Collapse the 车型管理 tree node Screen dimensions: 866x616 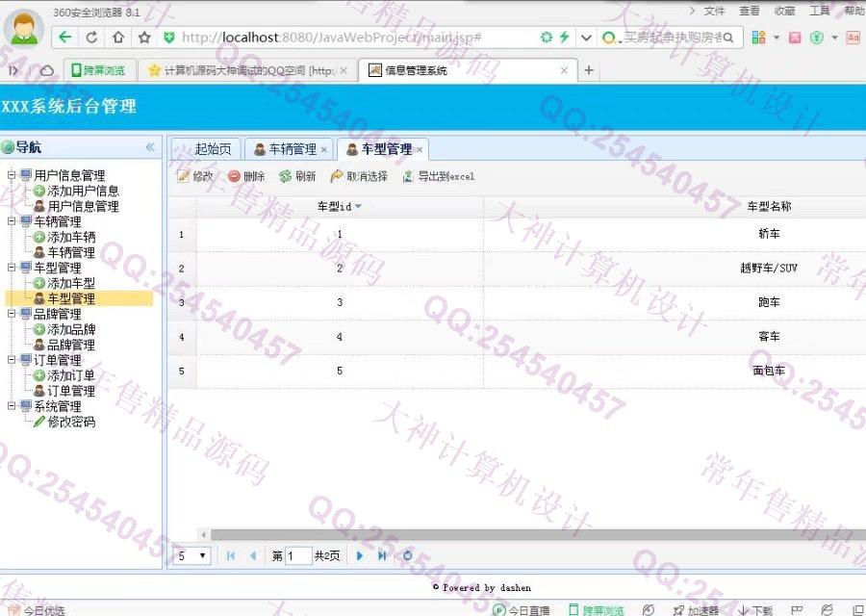click(12, 268)
